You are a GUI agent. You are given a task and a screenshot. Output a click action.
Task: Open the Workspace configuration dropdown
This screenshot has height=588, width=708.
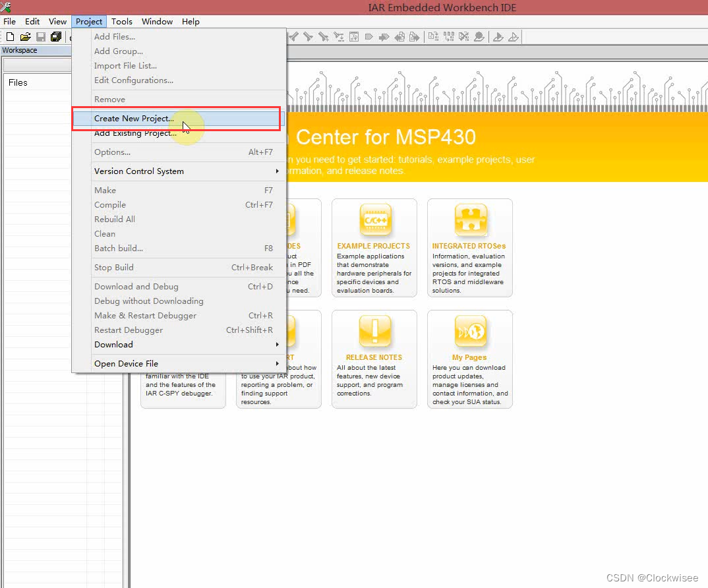tap(38, 65)
